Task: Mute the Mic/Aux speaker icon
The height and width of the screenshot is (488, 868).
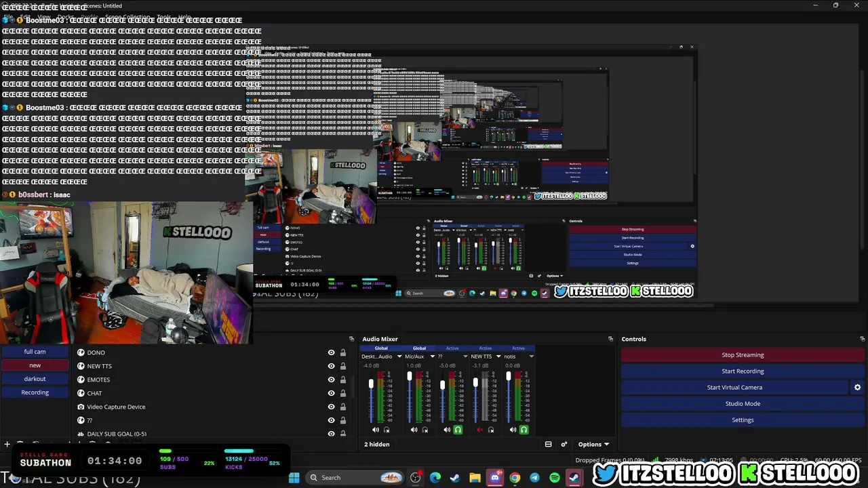Action: 414,430
